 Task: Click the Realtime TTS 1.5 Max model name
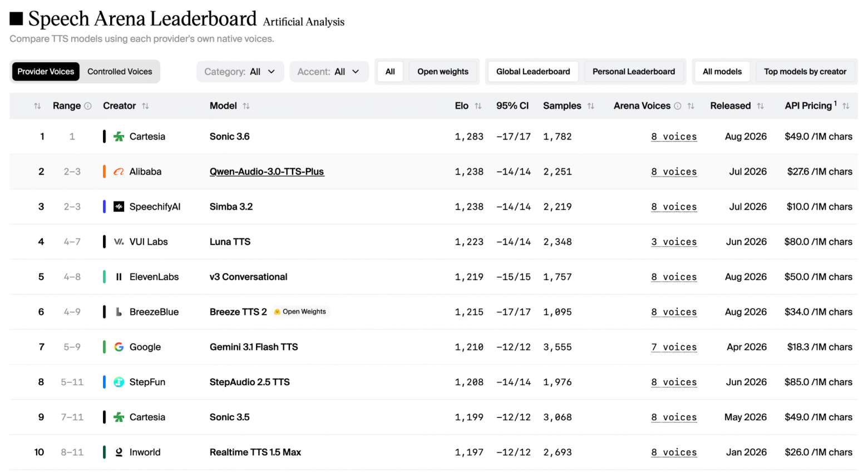click(x=255, y=452)
